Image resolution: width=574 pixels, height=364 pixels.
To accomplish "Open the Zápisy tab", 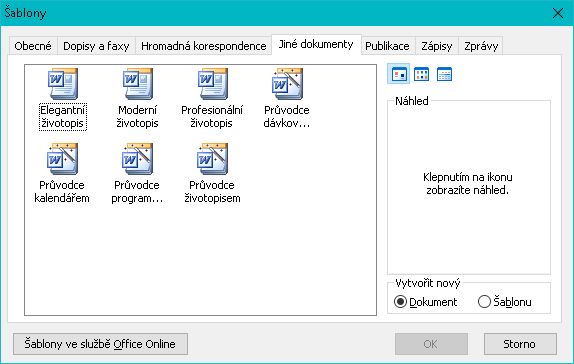I will 437,46.
